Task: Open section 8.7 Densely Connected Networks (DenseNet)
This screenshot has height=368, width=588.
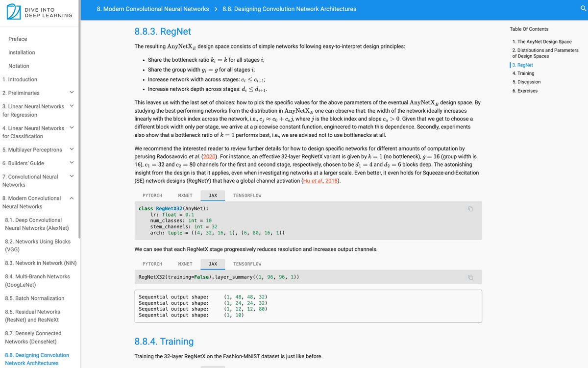Action: tap(33, 337)
